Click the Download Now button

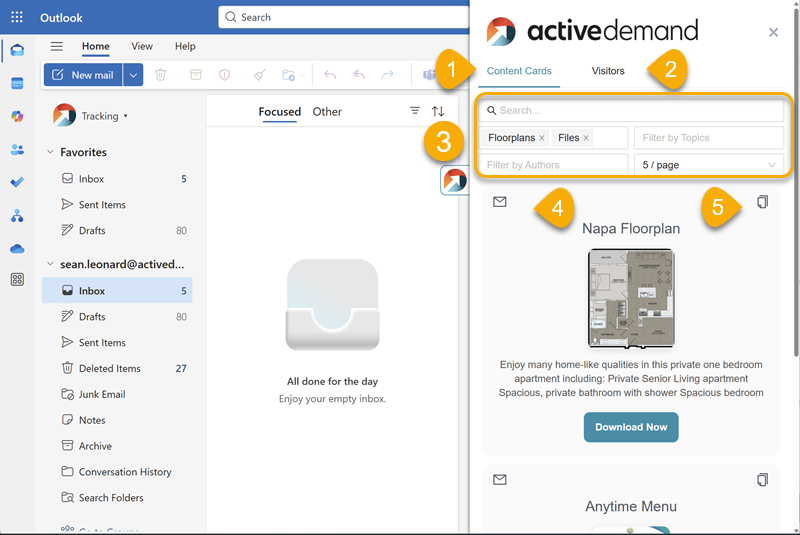(631, 427)
